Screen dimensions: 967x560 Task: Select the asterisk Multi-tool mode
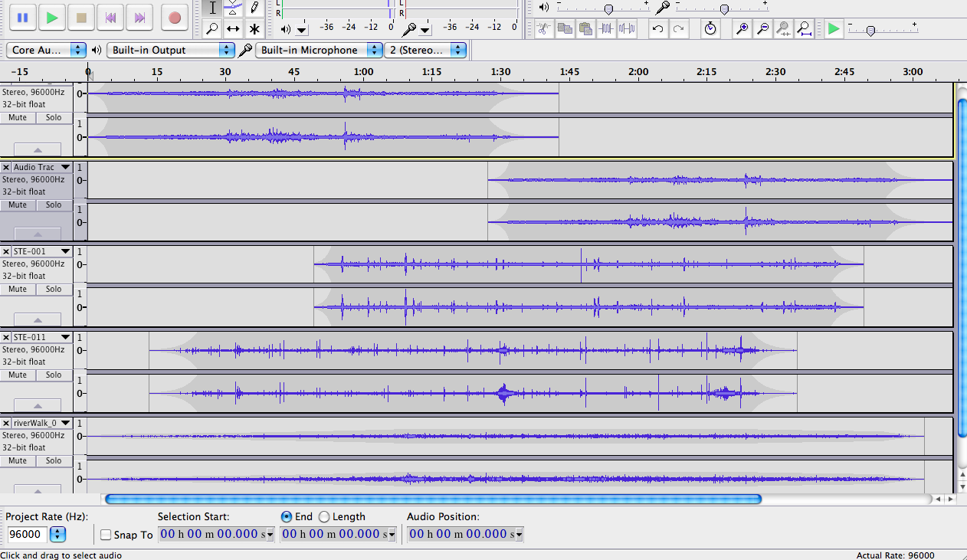coord(254,29)
